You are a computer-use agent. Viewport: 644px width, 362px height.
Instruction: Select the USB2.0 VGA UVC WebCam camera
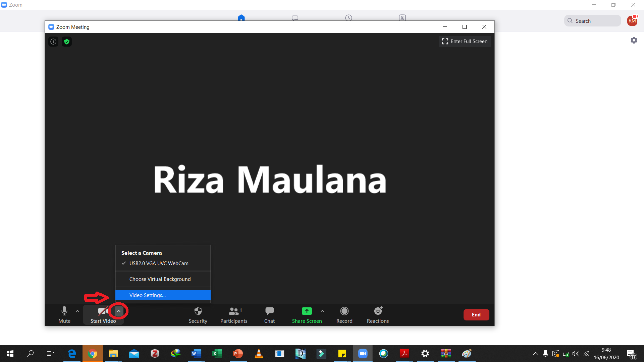pos(159,263)
